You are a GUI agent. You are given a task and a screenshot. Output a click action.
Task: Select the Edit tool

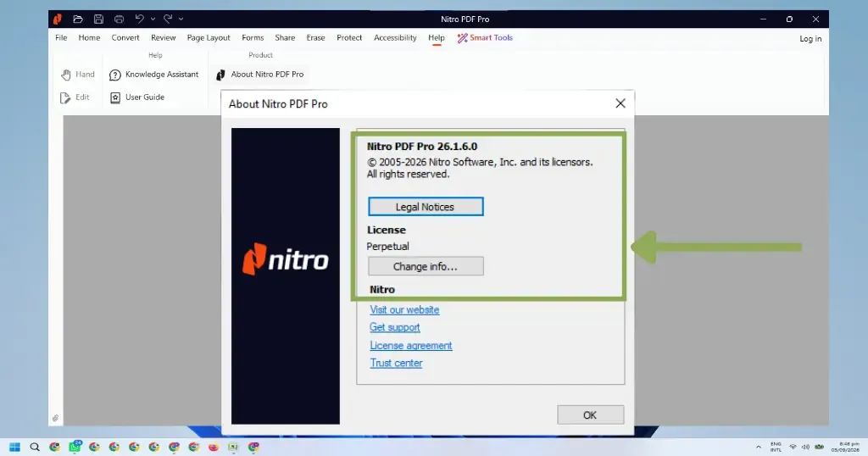point(75,97)
